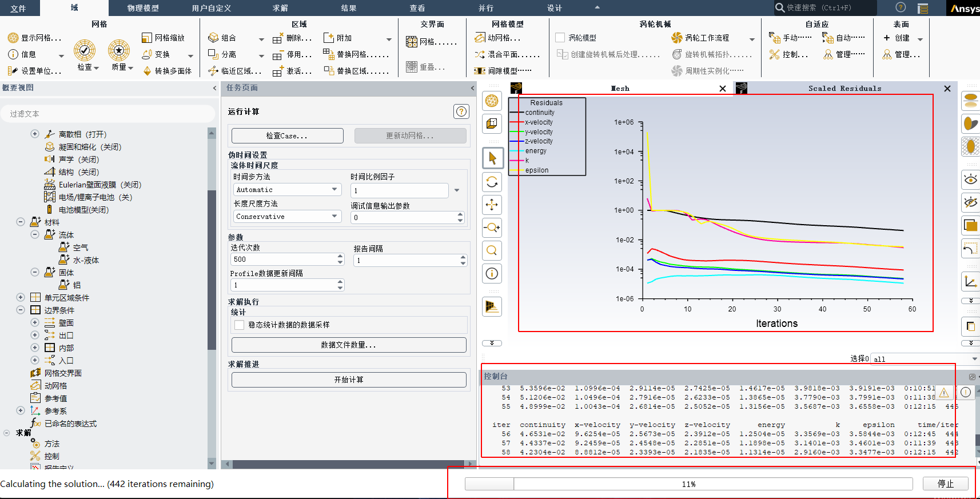Click 手动 manual adaption tool

pyautogui.click(x=775, y=38)
